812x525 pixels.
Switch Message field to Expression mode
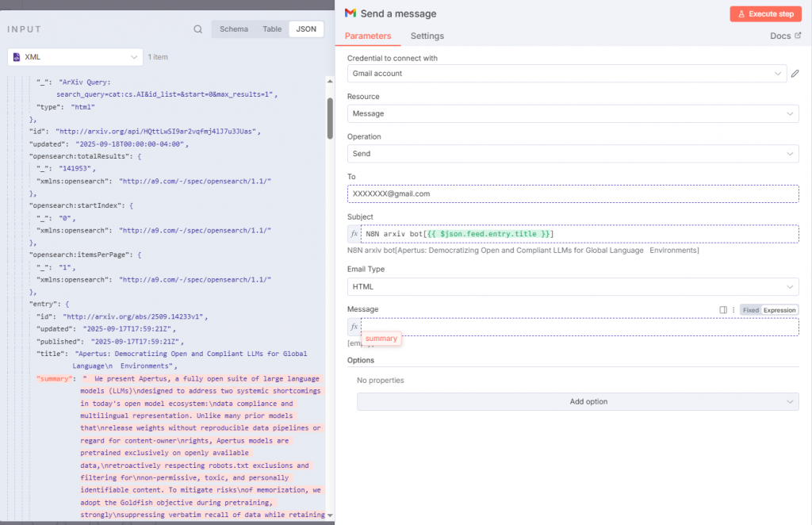779,310
